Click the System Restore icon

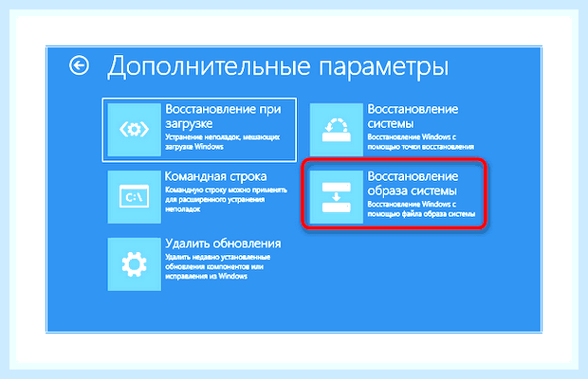point(337,130)
